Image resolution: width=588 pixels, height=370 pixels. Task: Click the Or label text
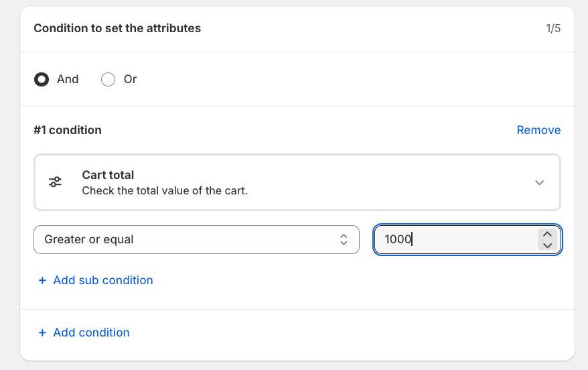pos(130,79)
